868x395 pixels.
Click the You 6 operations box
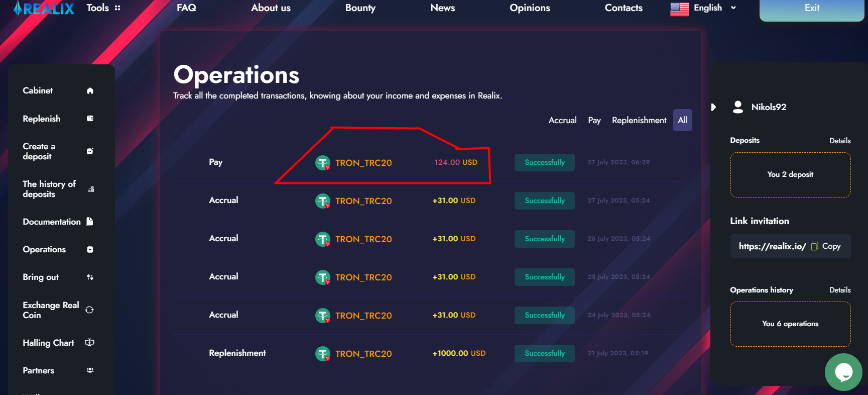pyautogui.click(x=790, y=324)
